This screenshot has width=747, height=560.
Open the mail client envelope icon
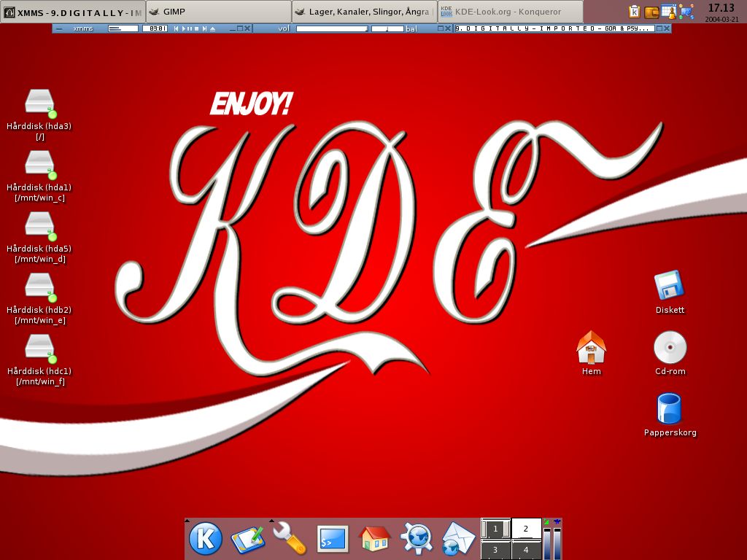coord(458,539)
